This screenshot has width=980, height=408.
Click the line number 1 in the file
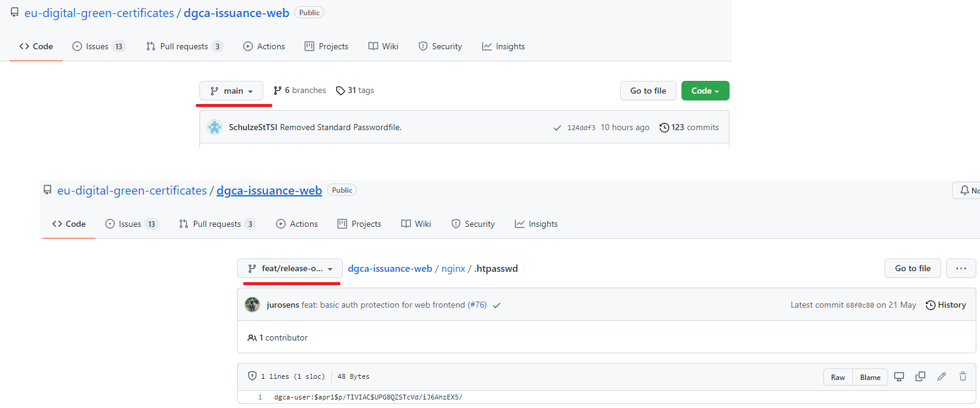260,397
